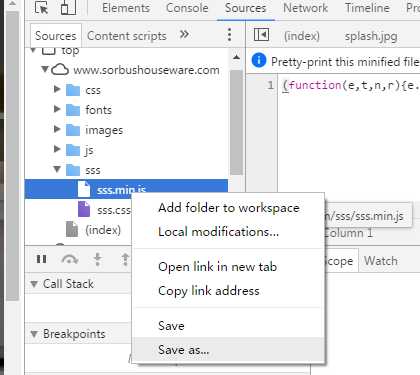Select the fonts folder icon
The width and height of the screenshot is (420, 375).
coord(73,110)
